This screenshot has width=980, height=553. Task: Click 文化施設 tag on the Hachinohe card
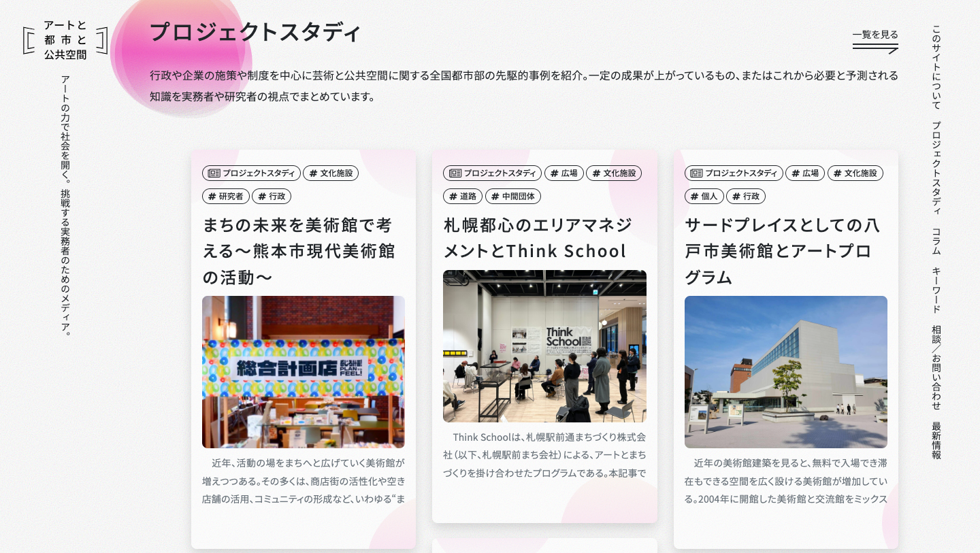(x=855, y=173)
